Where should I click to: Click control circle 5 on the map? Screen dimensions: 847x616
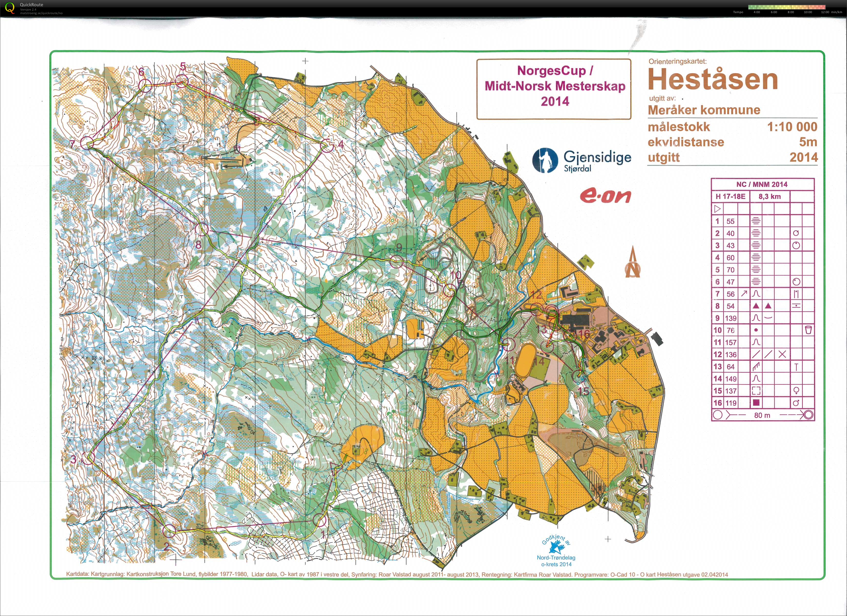[182, 81]
